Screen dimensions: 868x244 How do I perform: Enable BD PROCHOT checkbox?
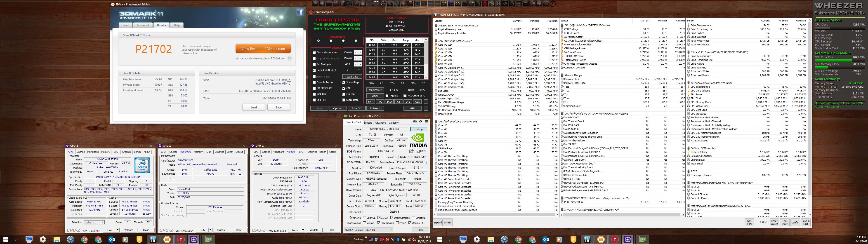click(314, 88)
